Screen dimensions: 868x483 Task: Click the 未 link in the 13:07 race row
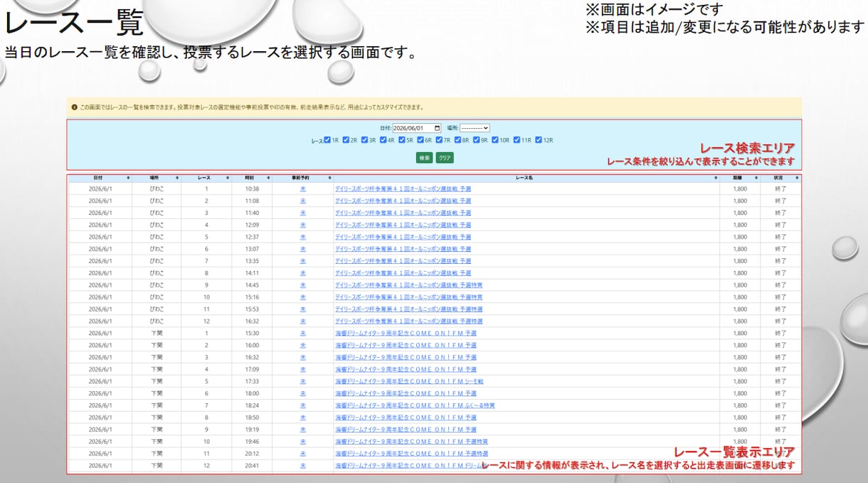pos(302,249)
